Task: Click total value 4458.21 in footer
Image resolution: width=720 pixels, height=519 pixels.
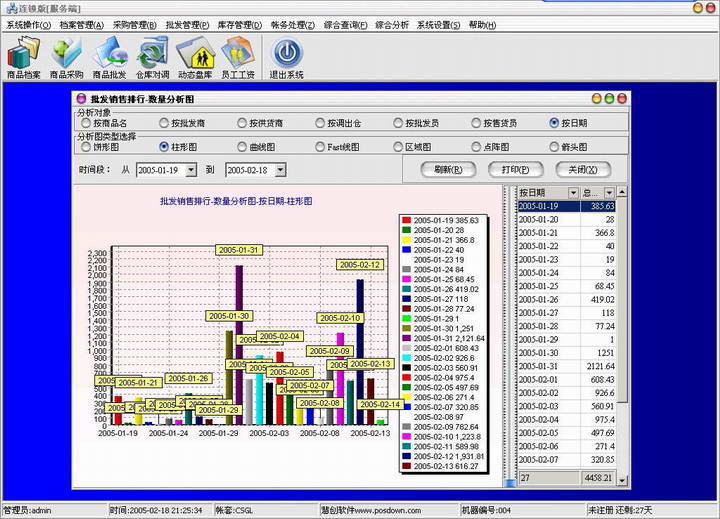Action: [x=597, y=478]
